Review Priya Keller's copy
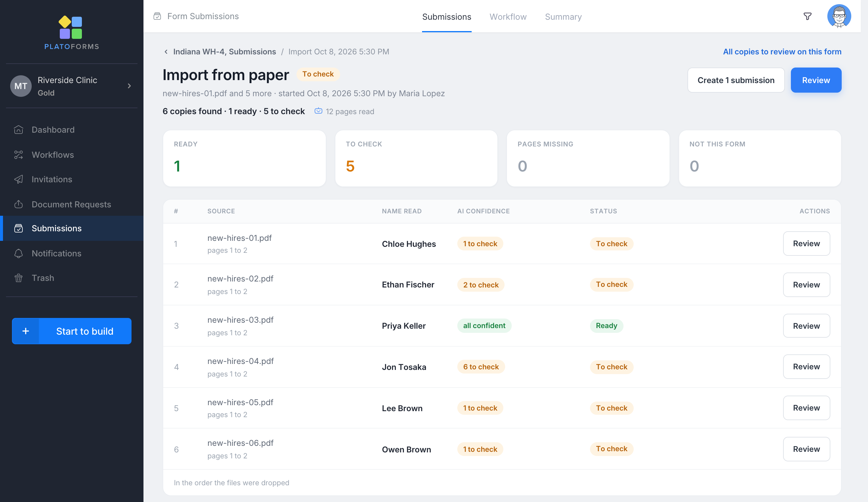Image resolution: width=868 pixels, height=502 pixels. (x=806, y=326)
